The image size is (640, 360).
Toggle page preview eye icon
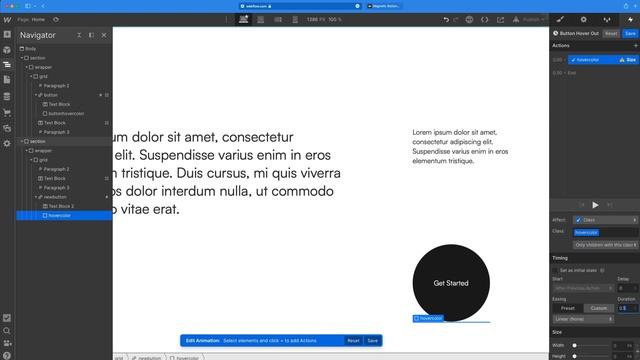tap(56, 19)
